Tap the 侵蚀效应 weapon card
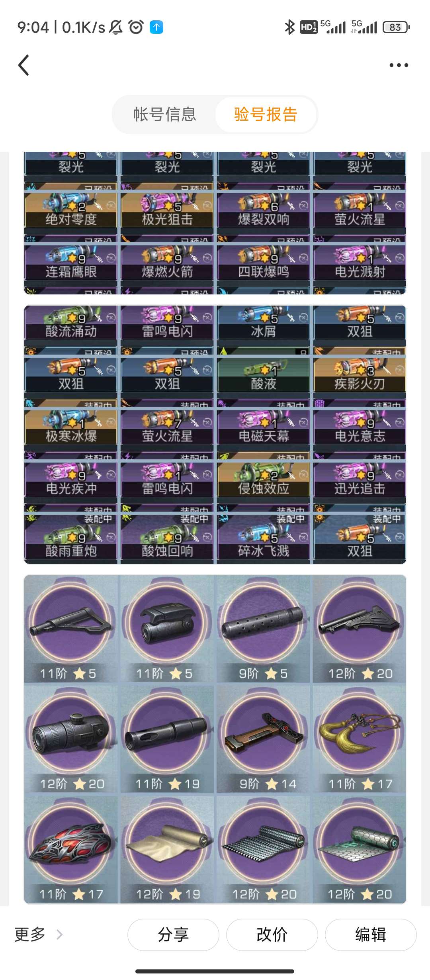The width and height of the screenshot is (430, 980). click(263, 479)
